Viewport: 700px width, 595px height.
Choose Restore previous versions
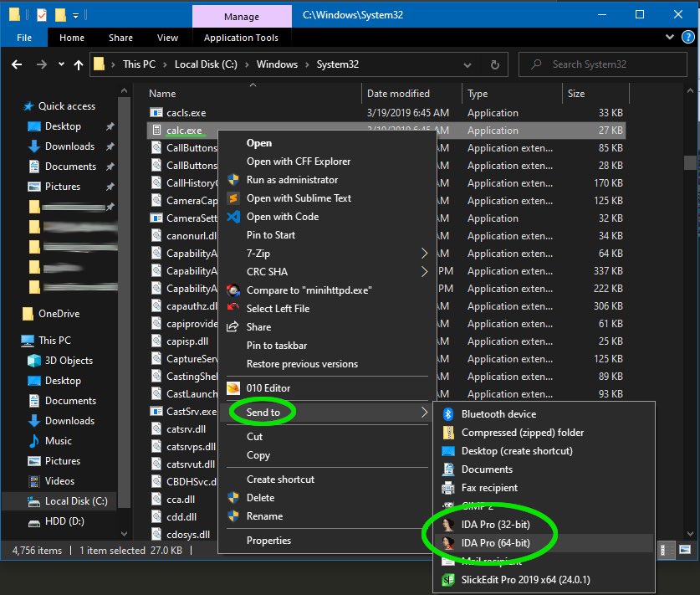tap(302, 364)
